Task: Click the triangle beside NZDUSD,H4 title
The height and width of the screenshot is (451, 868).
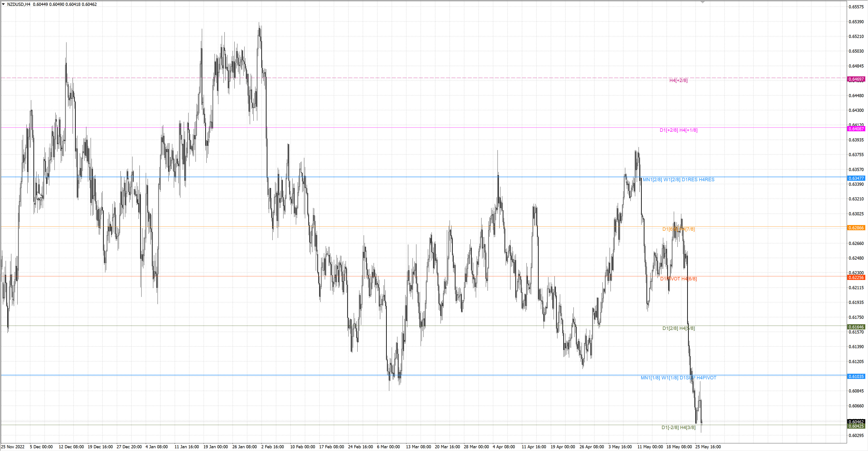Action: pos(3,4)
